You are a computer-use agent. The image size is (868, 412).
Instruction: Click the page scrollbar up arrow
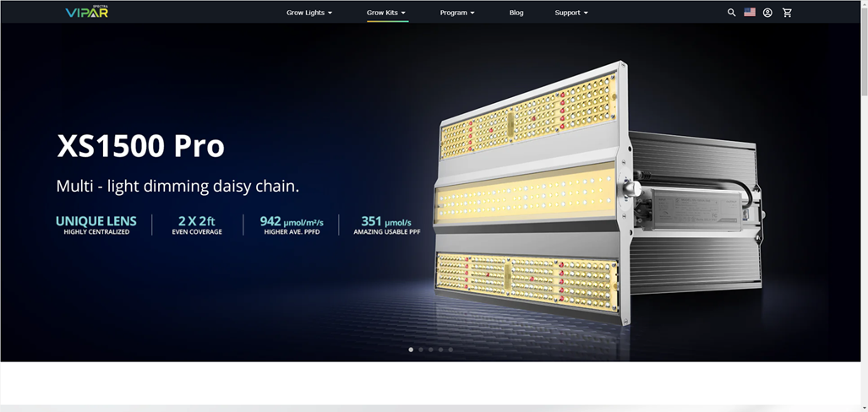pyautogui.click(x=863, y=5)
